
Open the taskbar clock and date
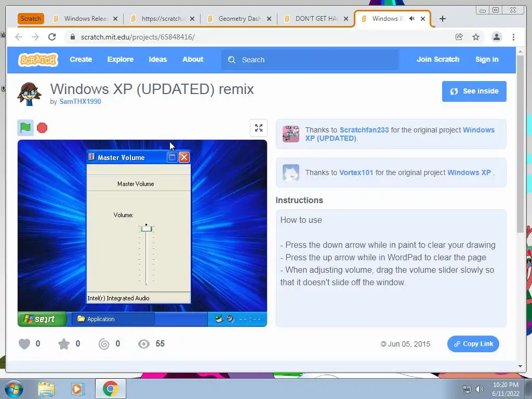[x=506, y=389]
